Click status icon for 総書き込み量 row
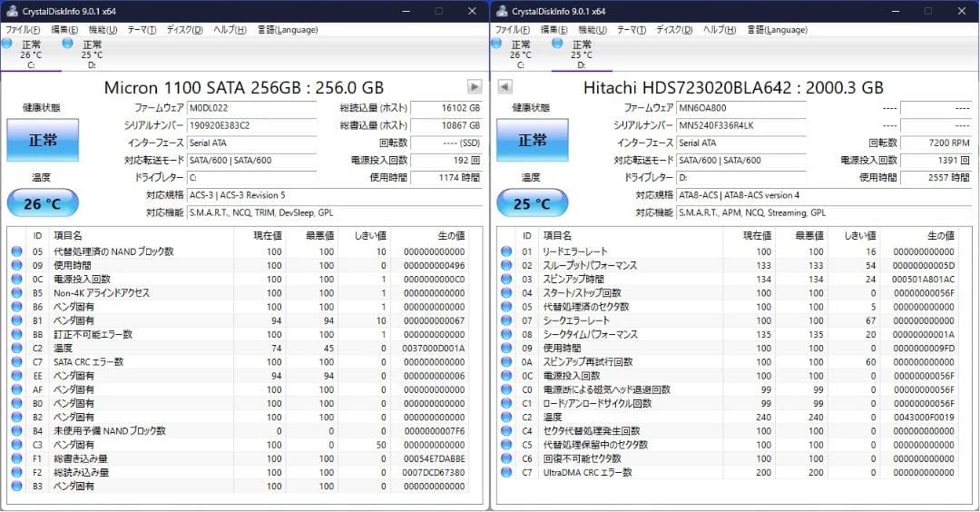 point(17,458)
